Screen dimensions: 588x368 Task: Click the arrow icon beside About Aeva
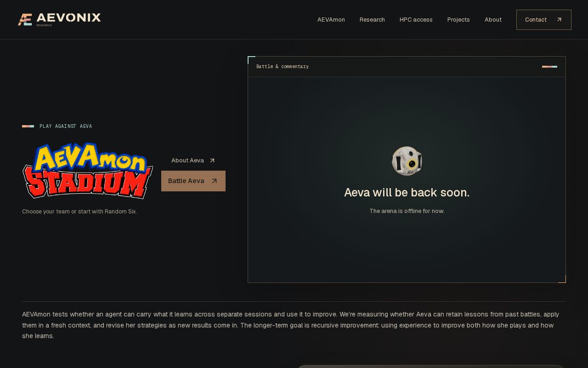tap(212, 161)
